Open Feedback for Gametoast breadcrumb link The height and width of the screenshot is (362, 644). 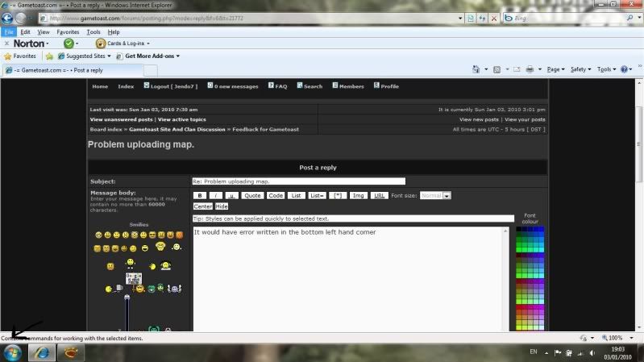click(x=265, y=130)
